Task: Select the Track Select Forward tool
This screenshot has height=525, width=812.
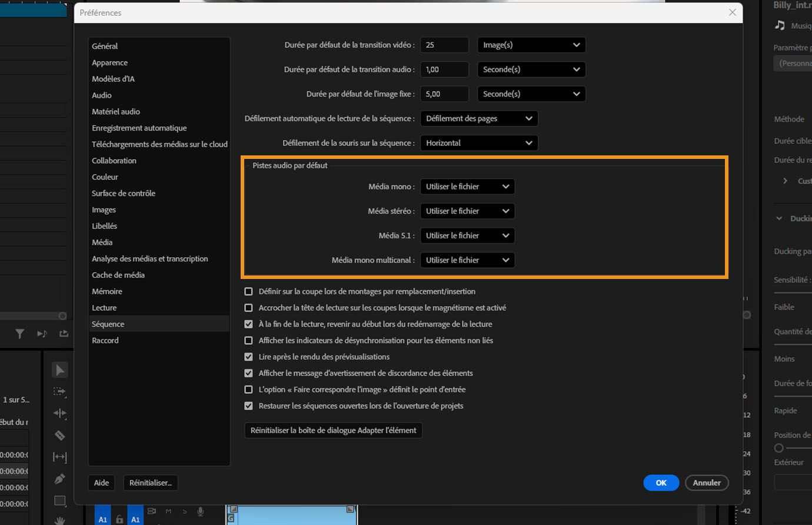Action: [59, 391]
